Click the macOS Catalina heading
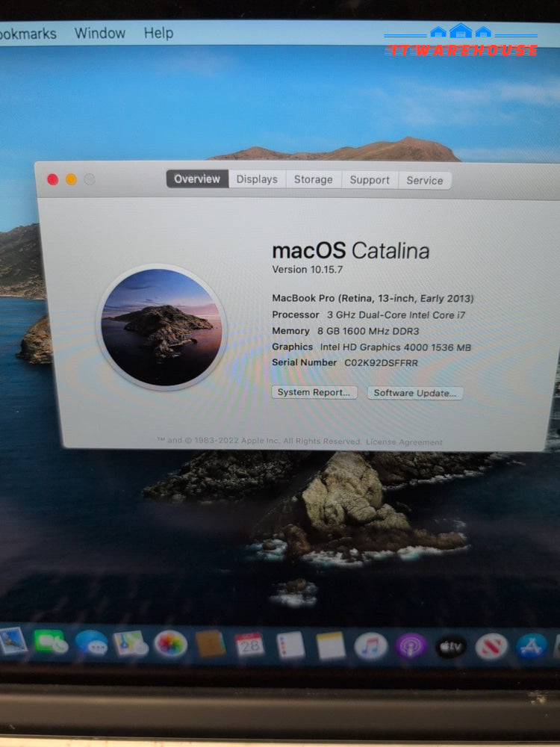This screenshot has width=560, height=747. tap(350, 250)
